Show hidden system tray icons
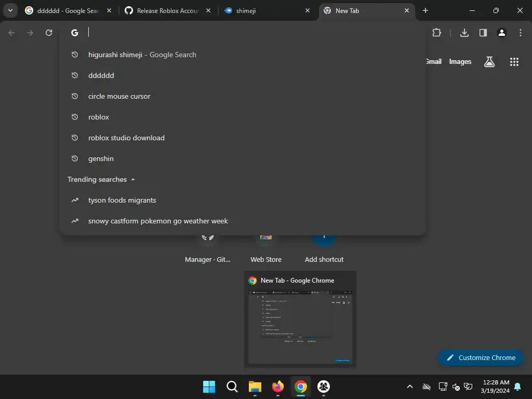532x399 pixels. pyautogui.click(x=410, y=387)
